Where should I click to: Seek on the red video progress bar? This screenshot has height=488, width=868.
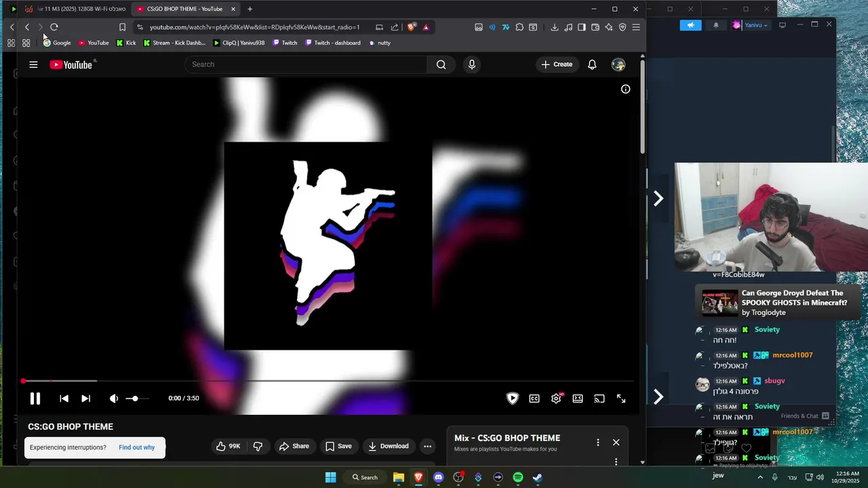328,381
